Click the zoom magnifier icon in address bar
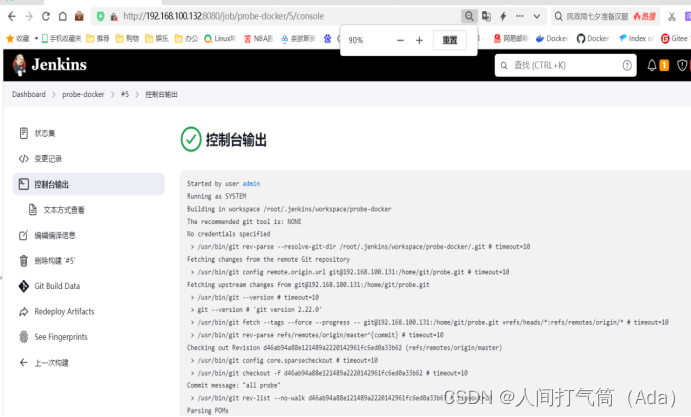This screenshot has width=691, height=417. point(469,16)
